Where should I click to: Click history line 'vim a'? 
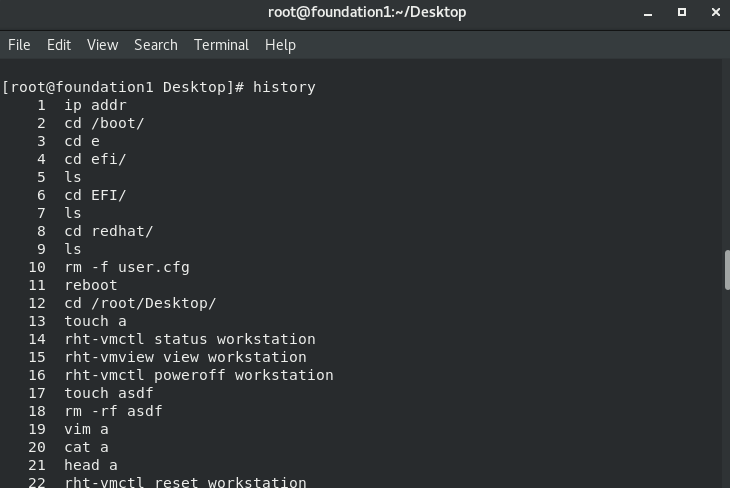click(x=86, y=429)
